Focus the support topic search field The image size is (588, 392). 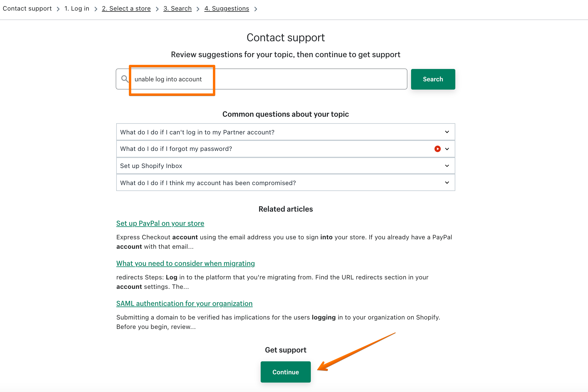click(265, 79)
